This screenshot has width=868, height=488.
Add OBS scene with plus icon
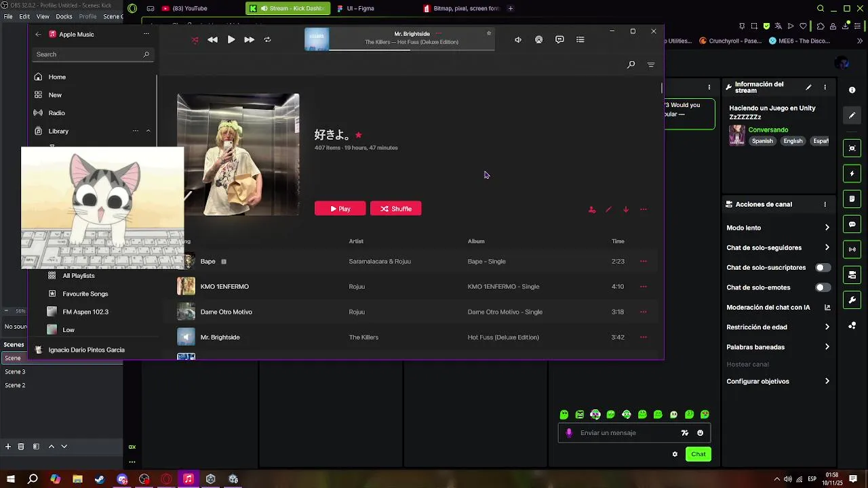(x=8, y=447)
